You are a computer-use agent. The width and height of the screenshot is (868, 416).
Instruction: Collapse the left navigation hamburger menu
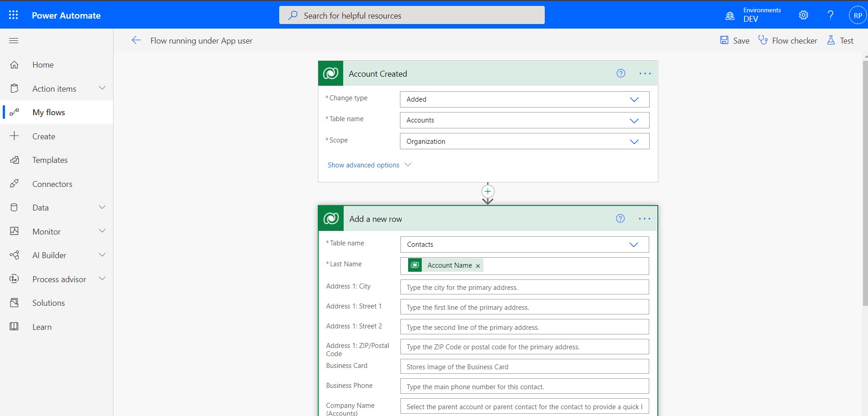(x=14, y=40)
